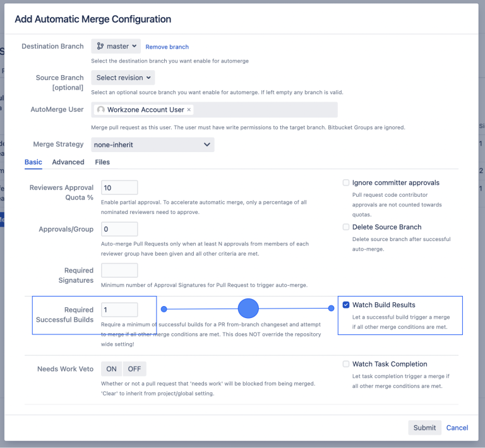Click the large blue circle annotation marker
The height and width of the screenshot is (448, 485).
click(248, 309)
